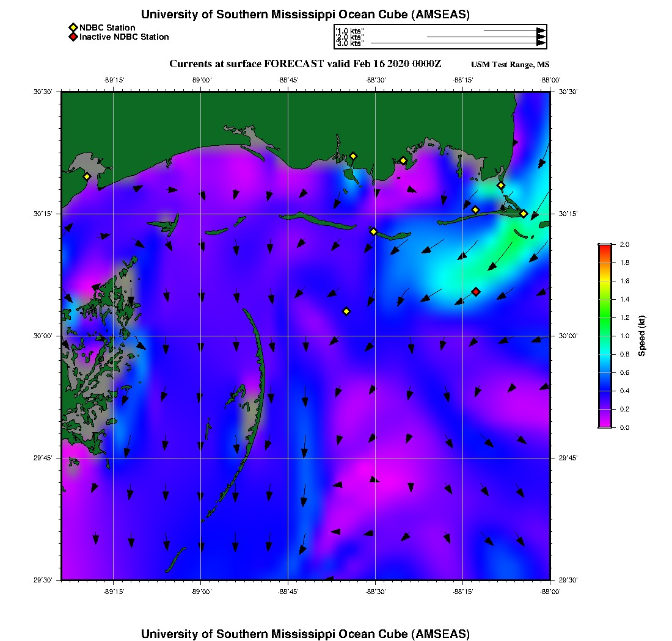Image resolution: width=672 pixels, height=641 pixels.
Task: Click the '1.0' colorbar tick value
Action: coord(624,336)
